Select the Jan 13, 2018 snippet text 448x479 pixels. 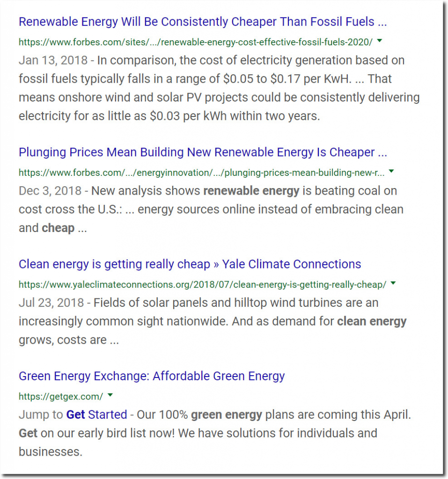tap(219, 88)
